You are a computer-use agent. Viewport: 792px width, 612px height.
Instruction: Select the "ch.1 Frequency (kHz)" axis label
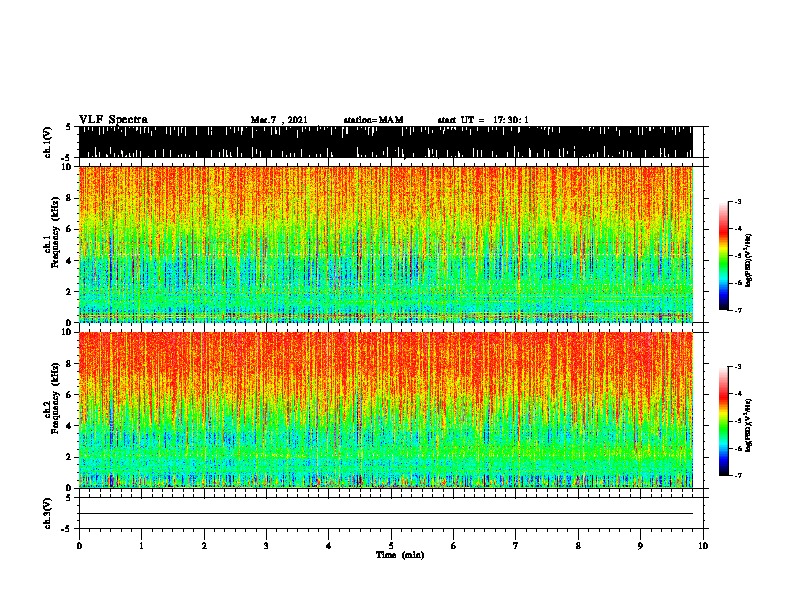tap(52, 232)
